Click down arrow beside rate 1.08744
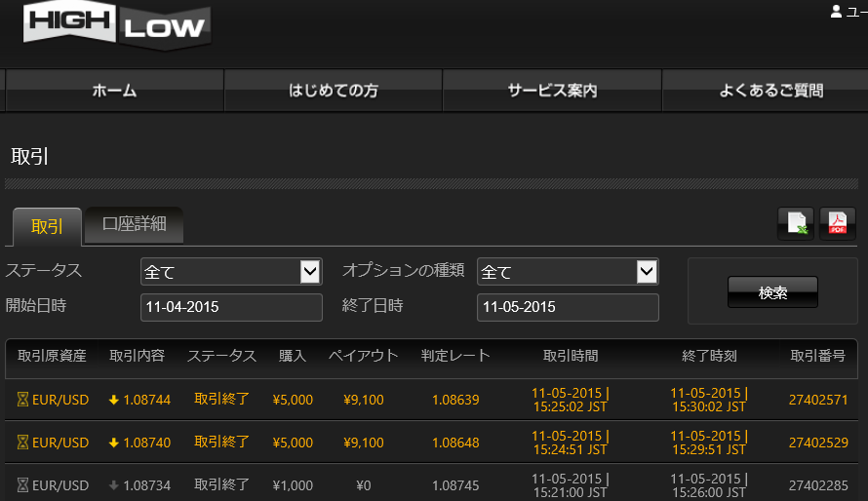Image resolution: width=868 pixels, height=501 pixels. pyautogui.click(x=114, y=401)
